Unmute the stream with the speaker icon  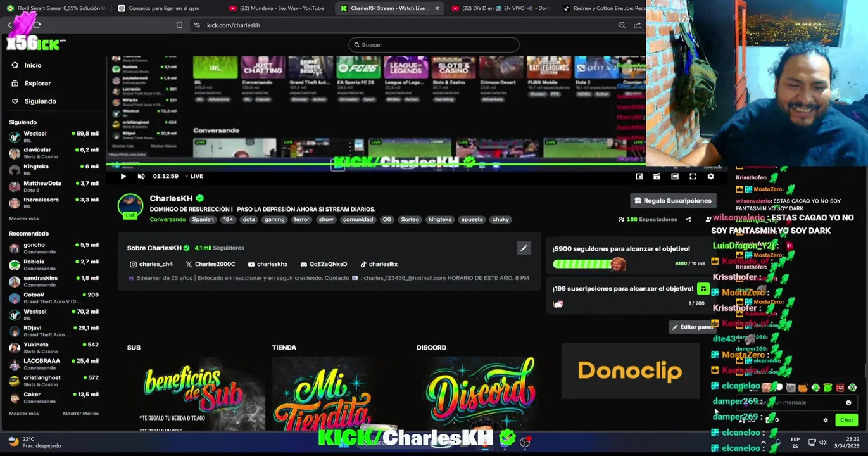pyautogui.click(x=141, y=176)
